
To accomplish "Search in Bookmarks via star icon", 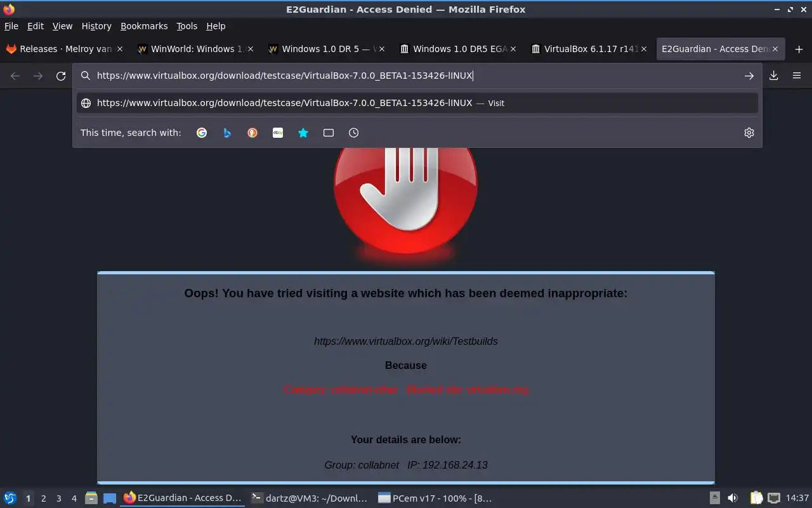I will tap(303, 133).
